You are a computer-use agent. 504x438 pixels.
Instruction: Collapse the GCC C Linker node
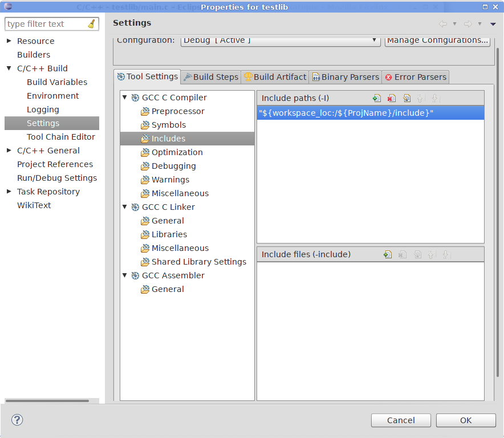coord(125,207)
